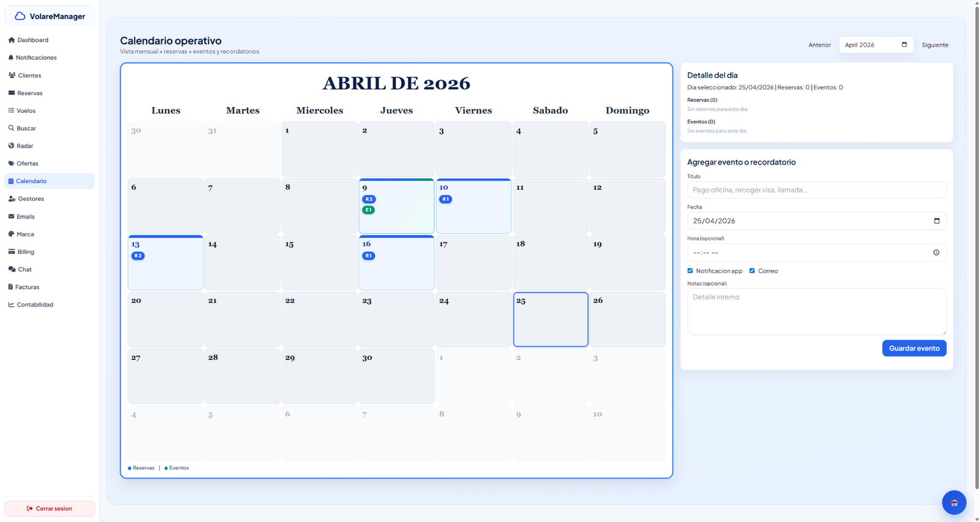
Task: Click "Detalle del dia" heading
Action: pyautogui.click(x=712, y=75)
